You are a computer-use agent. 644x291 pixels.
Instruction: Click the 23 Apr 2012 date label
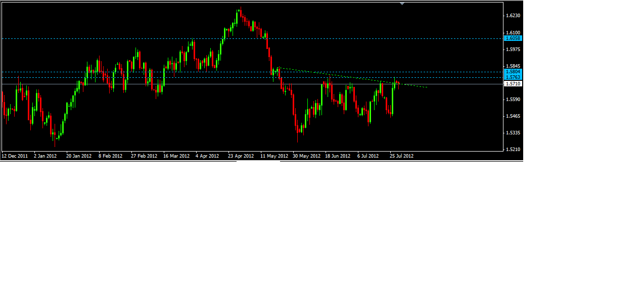click(x=241, y=156)
